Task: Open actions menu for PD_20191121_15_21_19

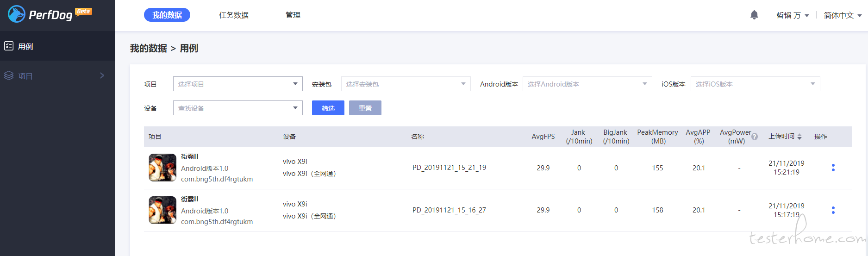Action: point(833,168)
